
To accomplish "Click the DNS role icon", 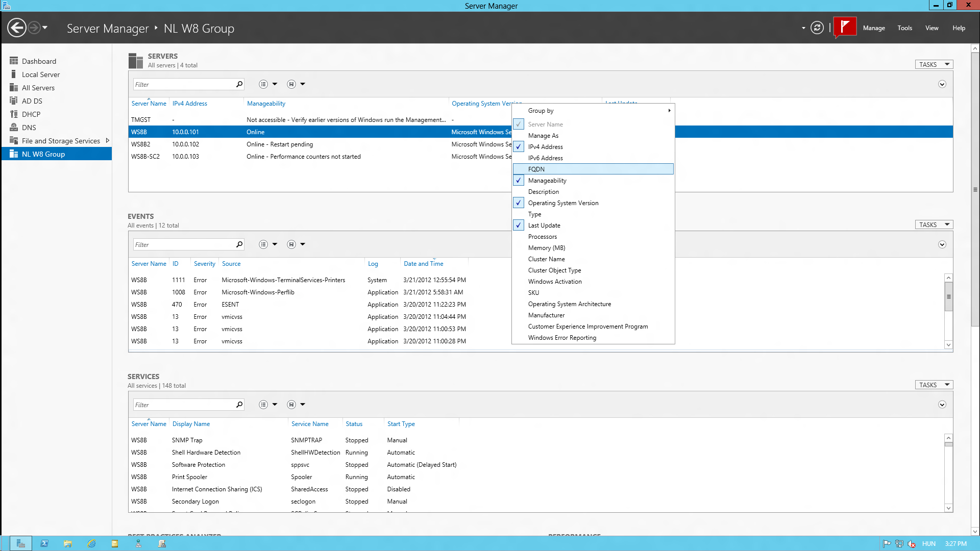I will (14, 127).
